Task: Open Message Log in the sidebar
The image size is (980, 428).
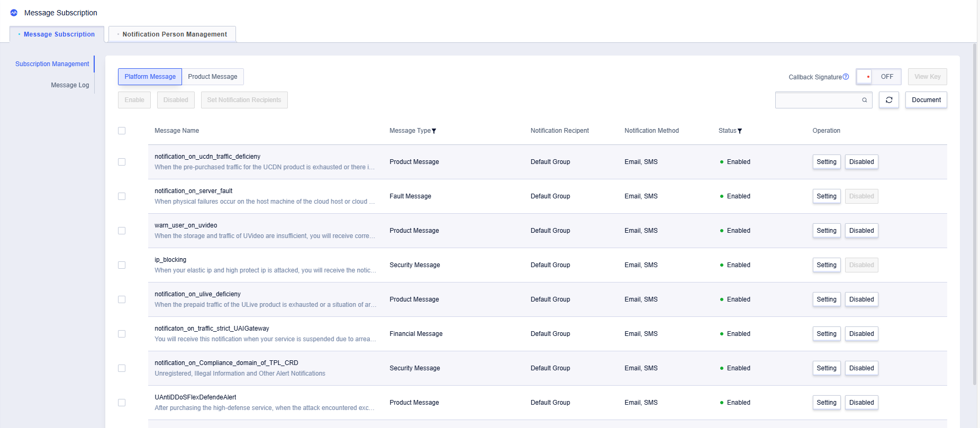Action: point(70,85)
